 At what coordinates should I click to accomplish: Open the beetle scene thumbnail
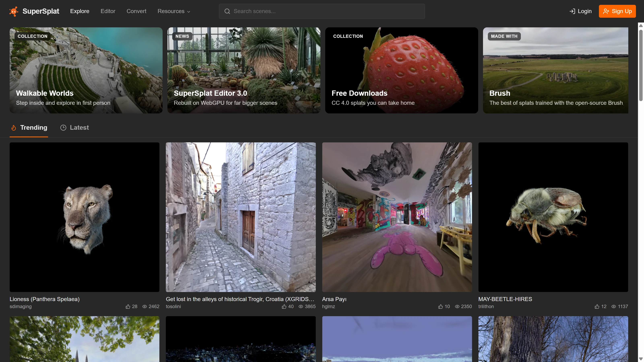coord(553,217)
